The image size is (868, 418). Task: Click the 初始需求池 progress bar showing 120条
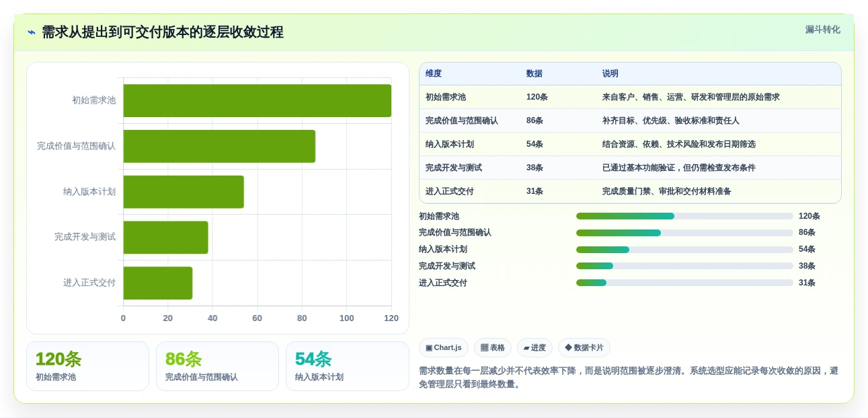[684, 216]
